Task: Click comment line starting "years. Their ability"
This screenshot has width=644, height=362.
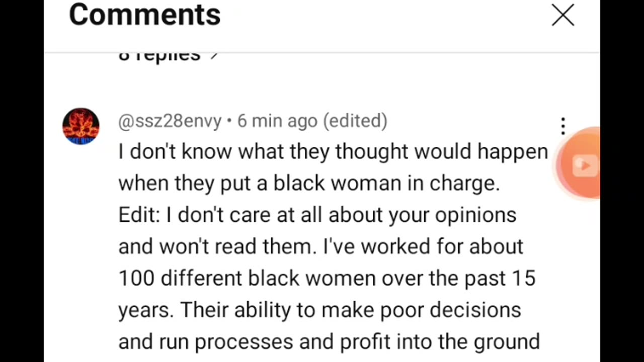Action: [x=319, y=310]
